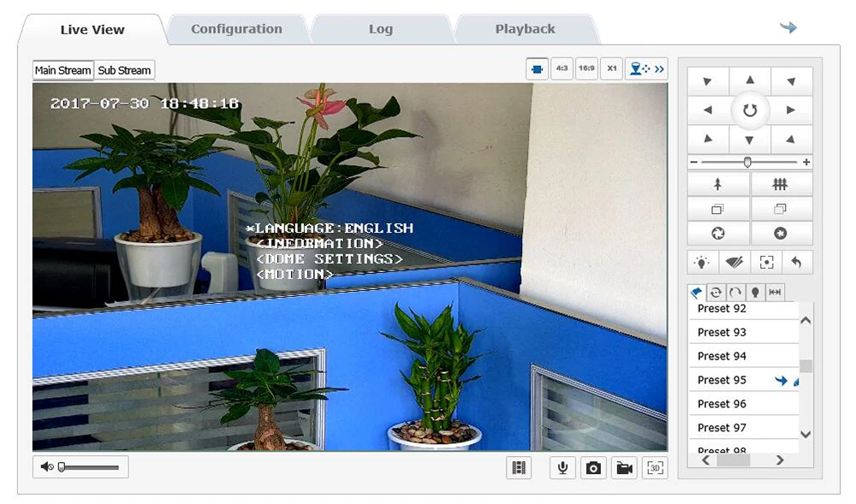Select Preset 92 in the list
The width and height of the screenshot is (856, 504).
click(744, 309)
